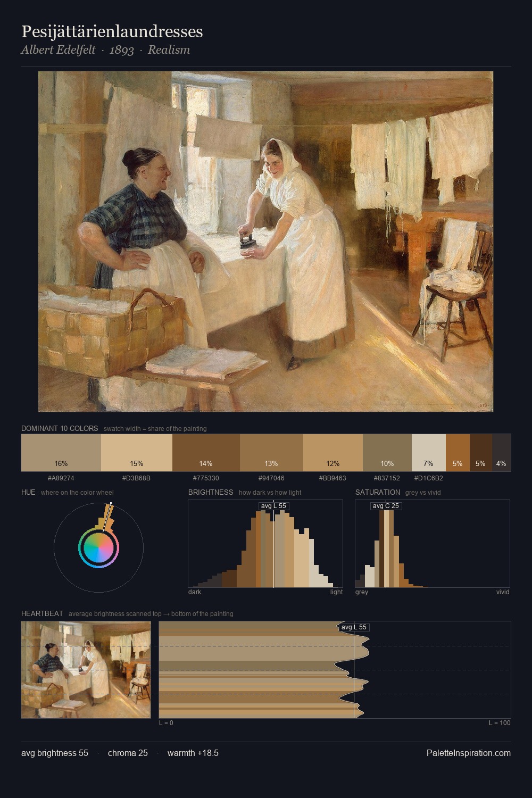
Task: Click the small painting thumbnail in Heartbeat
Action: (x=86, y=670)
